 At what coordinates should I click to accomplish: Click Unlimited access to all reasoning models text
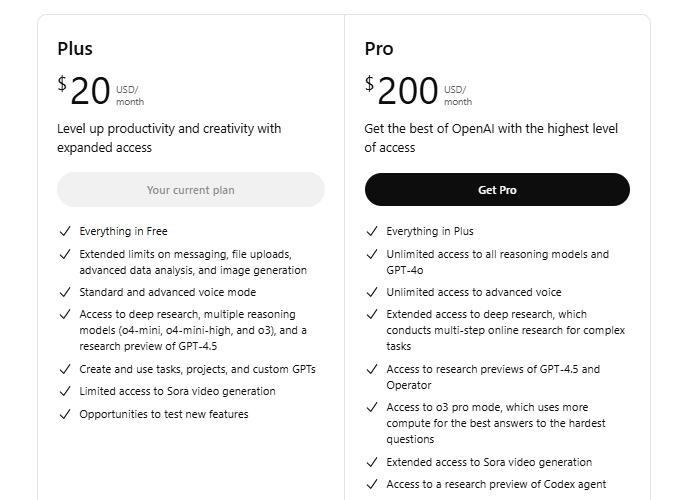[x=498, y=262]
